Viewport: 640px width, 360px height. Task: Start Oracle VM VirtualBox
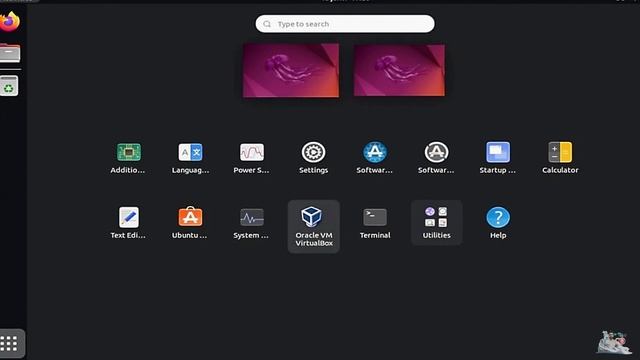coord(313,227)
